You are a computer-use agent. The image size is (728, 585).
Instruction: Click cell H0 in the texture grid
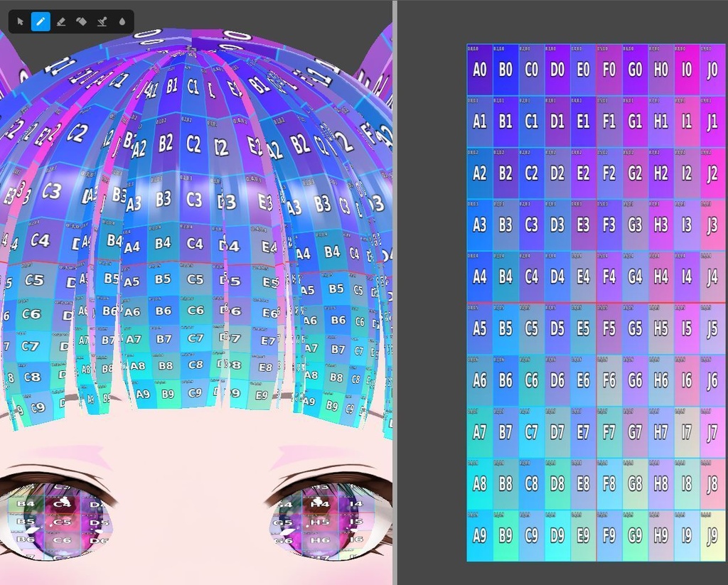pos(660,70)
